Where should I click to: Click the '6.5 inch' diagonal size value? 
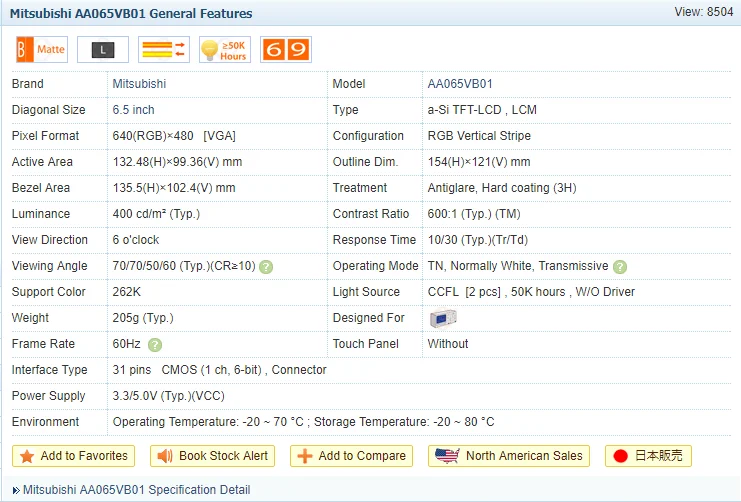click(x=133, y=110)
